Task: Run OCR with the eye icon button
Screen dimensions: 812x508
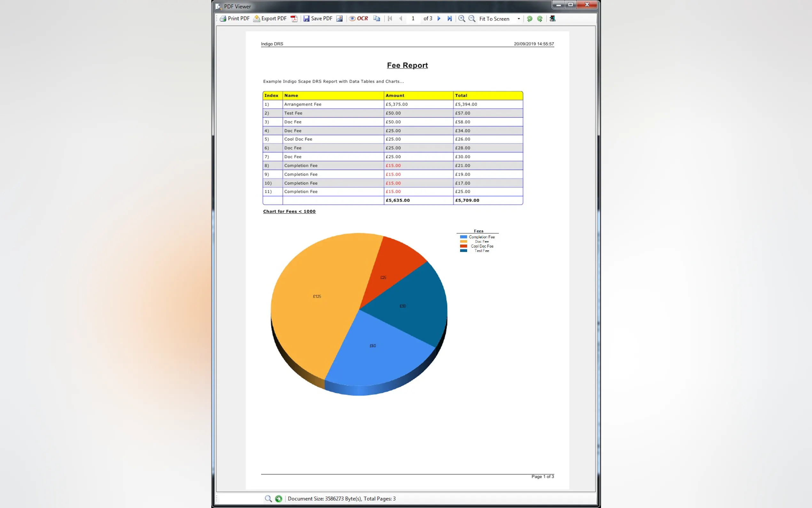Action: 358,19
